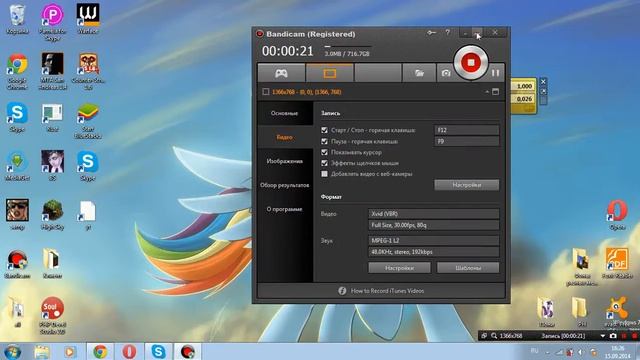The height and width of the screenshot is (360, 640).
Task: Click the 0,026 value in gold widget
Action: (524, 99)
